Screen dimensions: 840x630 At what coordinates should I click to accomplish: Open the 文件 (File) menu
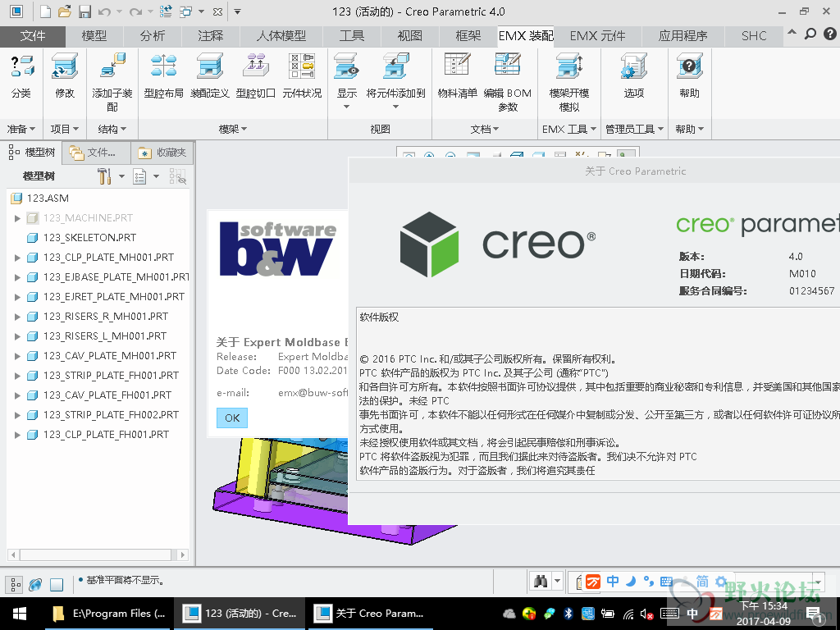[33, 36]
